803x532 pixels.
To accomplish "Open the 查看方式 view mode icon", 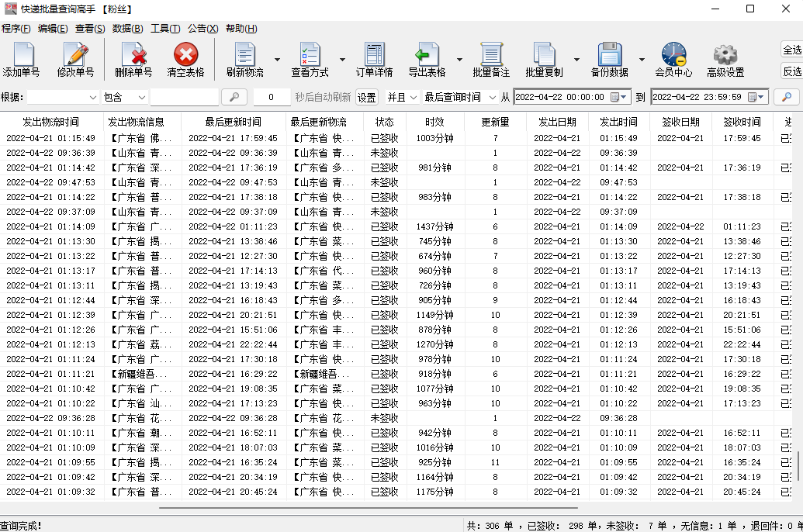I will [x=310, y=60].
